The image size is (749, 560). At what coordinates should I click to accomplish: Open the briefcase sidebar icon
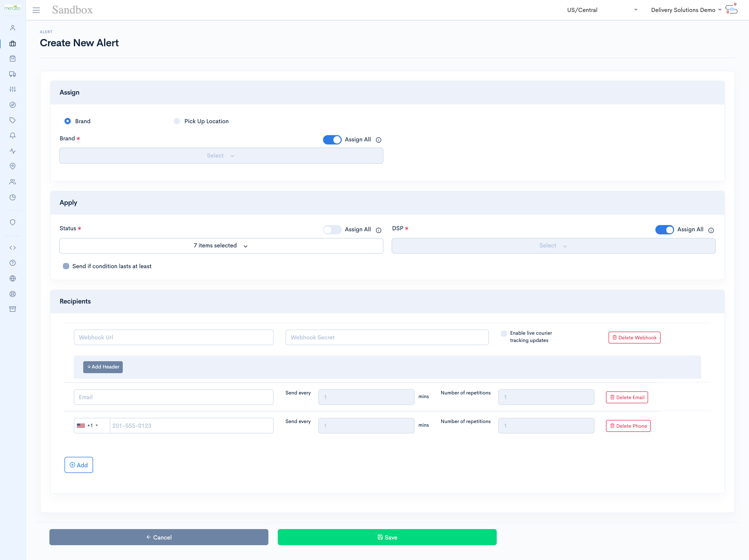(x=12, y=44)
